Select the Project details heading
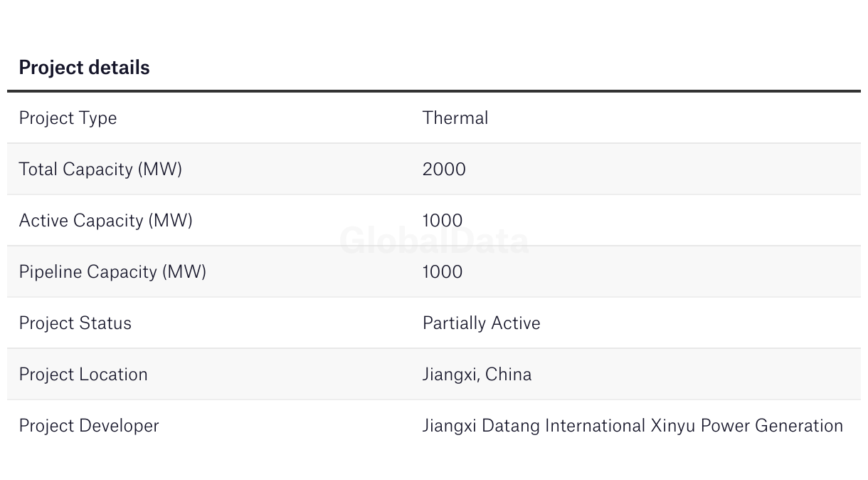The height and width of the screenshot is (480, 868). [x=84, y=68]
